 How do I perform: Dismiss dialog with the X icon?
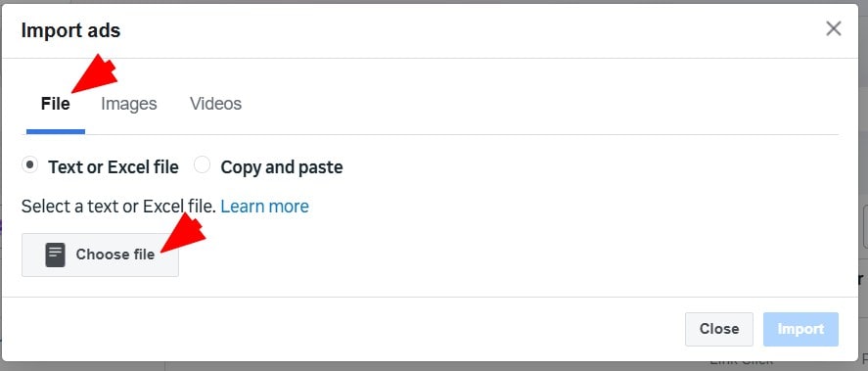(833, 28)
